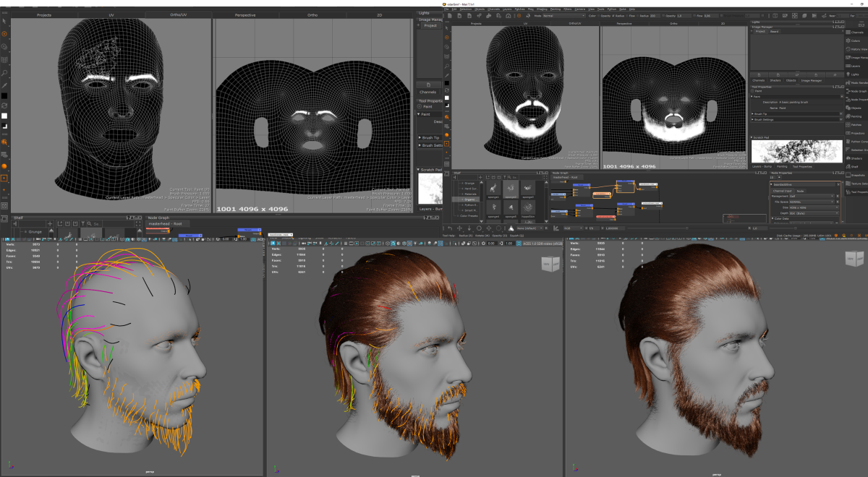868x477 pixels.
Task: Open the File Space NORMAL dropdown
Action: click(x=812, y=202)
